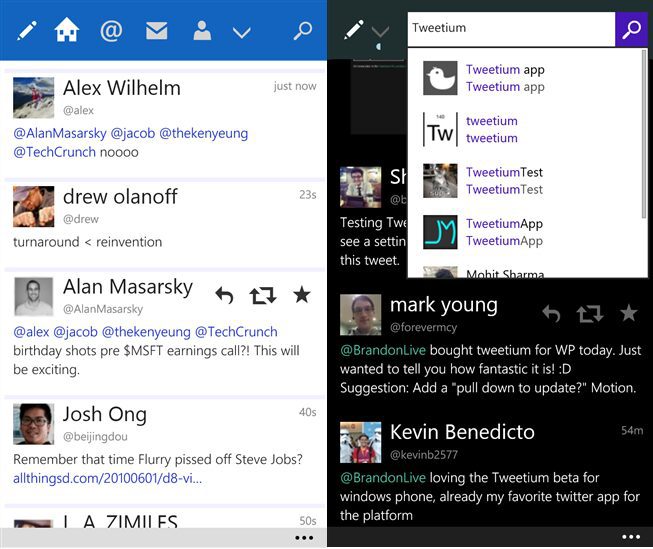Expand the chevron dropdown in dark header
653x549 pixels.
point(380,32)
